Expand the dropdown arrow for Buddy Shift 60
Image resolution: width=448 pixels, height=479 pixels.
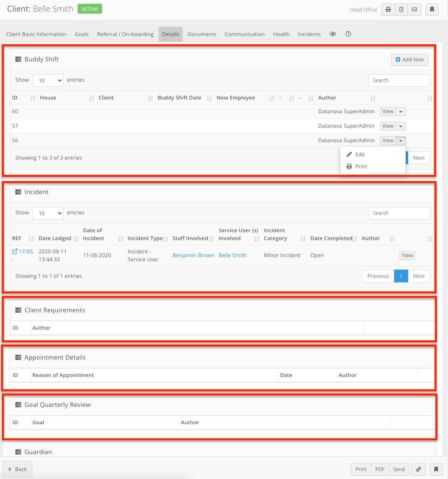(x=401, y=112)
